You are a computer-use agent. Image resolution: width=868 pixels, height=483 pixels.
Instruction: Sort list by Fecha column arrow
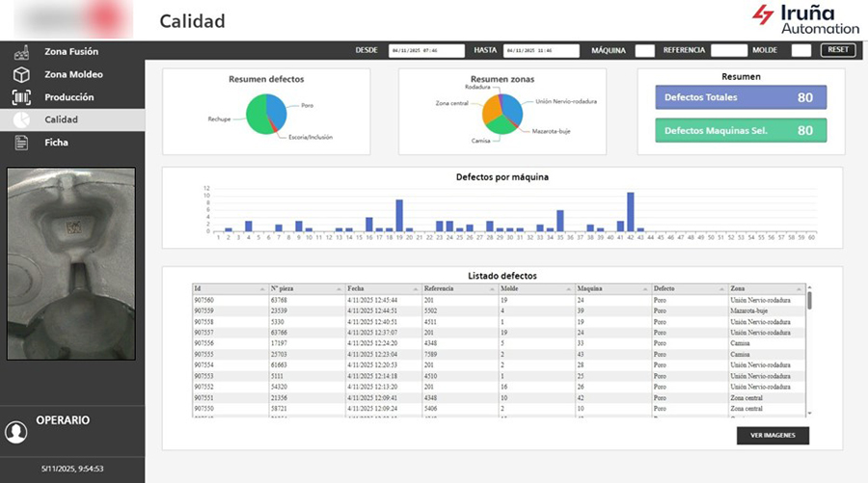click(x=416, y=289)
